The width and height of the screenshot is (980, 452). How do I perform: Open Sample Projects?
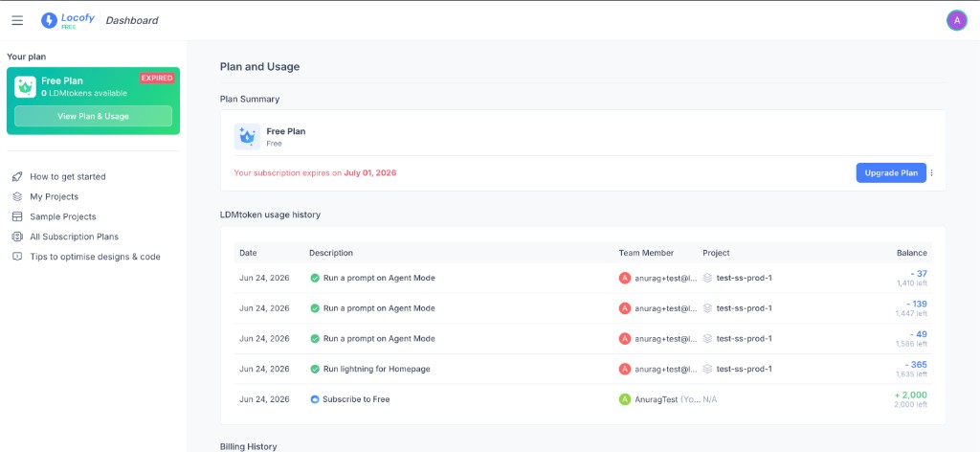[x=63, y=216]
